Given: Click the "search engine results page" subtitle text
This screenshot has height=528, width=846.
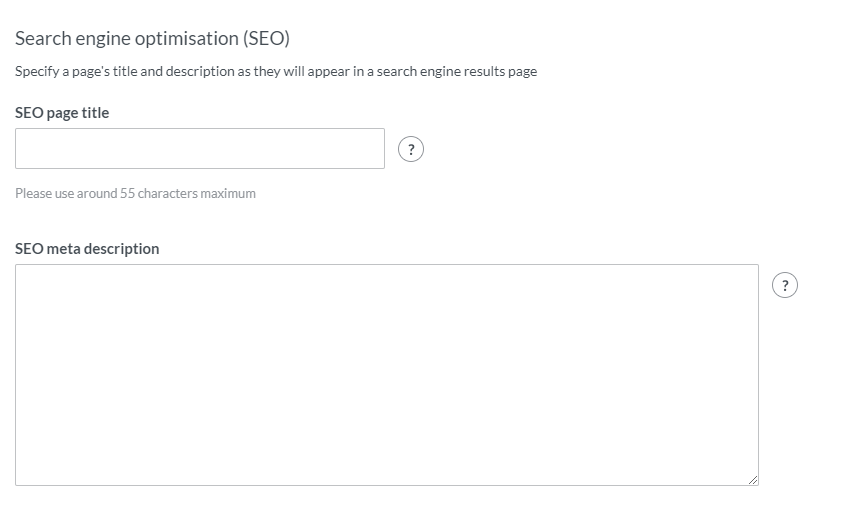Looking at the screenshot, I should [x=457, y=72].
